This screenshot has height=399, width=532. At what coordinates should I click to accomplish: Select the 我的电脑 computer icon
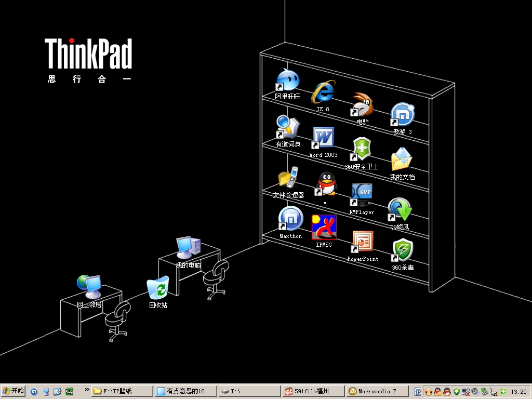(x=188, y=252)
